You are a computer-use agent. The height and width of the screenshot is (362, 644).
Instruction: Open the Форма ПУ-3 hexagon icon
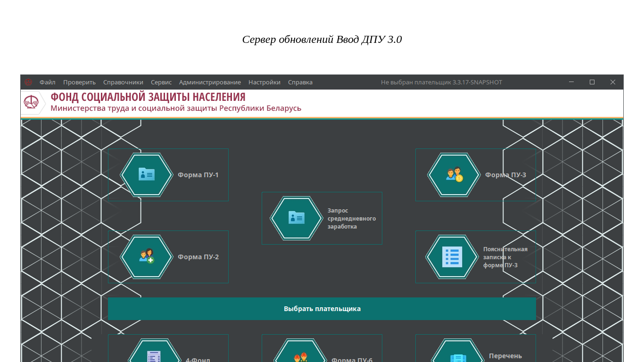454,175
